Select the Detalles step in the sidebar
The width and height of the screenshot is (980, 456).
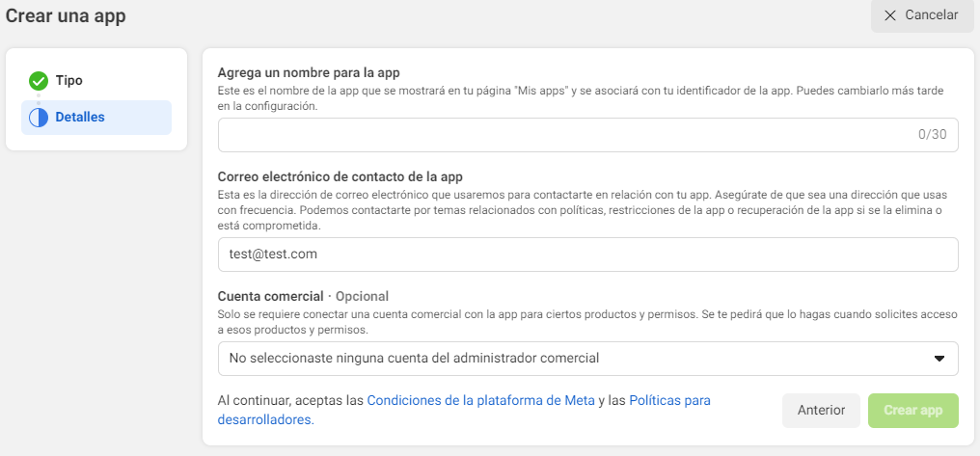[x=96, y=118]
